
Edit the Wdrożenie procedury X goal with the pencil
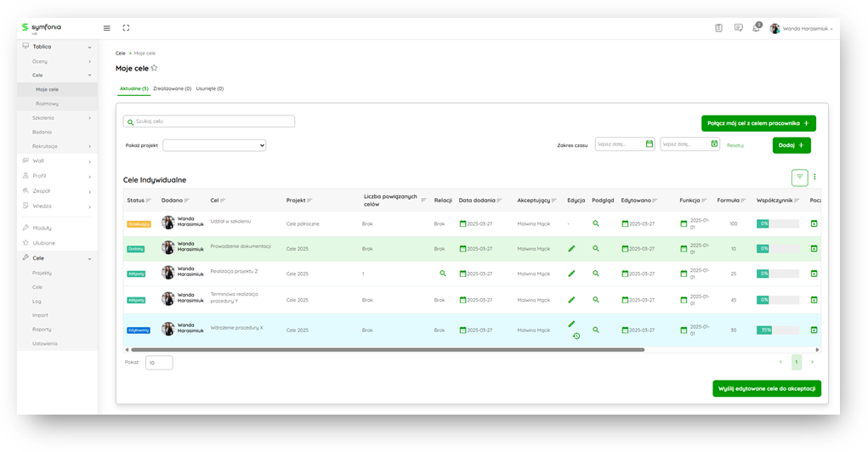click(572, 325)
